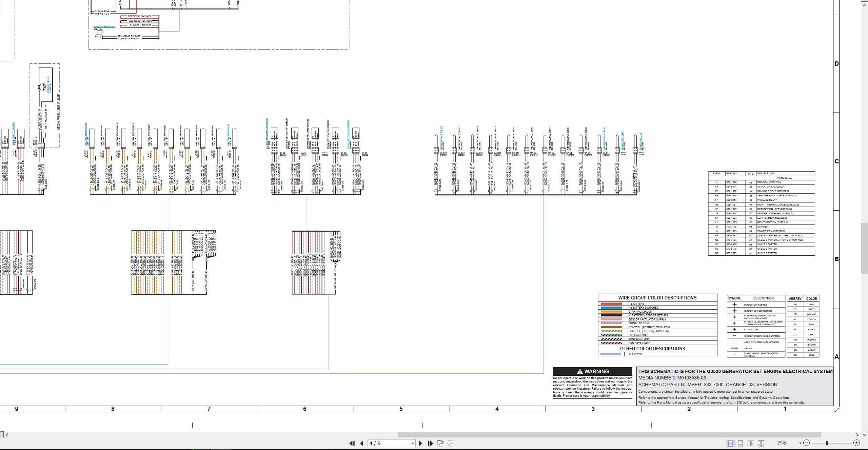The image size is (868, 450).
Task: Click wire label 229-ND001 BK-0000
Action: click(x=129, y=36)
